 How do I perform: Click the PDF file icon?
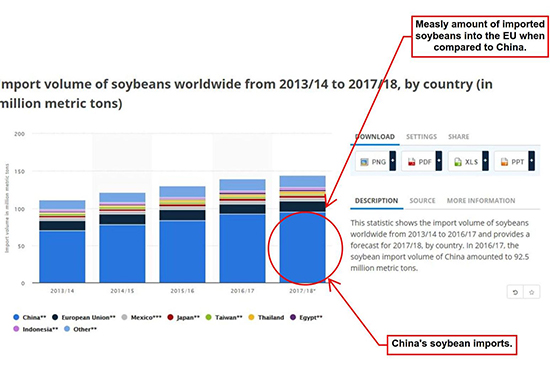411,162
